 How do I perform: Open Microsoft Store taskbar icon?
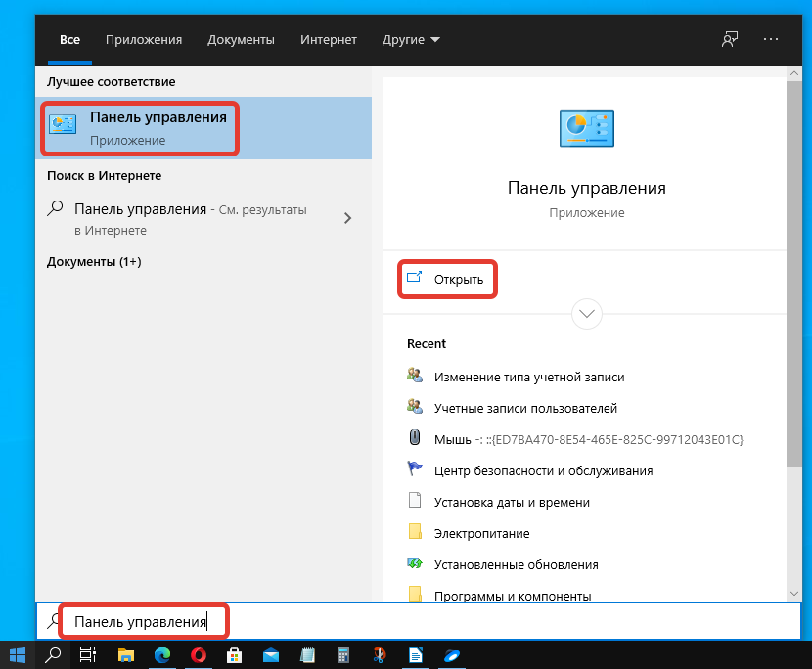[x=235, y=654]
